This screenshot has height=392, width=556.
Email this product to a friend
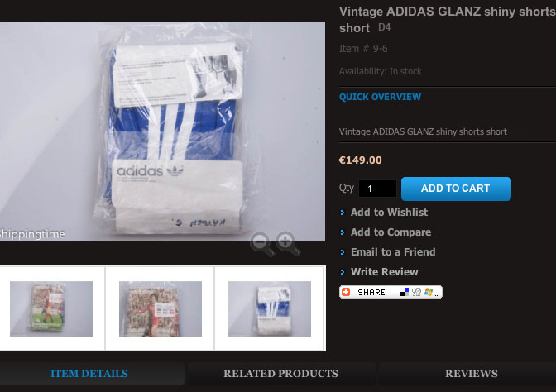[393, 252]
